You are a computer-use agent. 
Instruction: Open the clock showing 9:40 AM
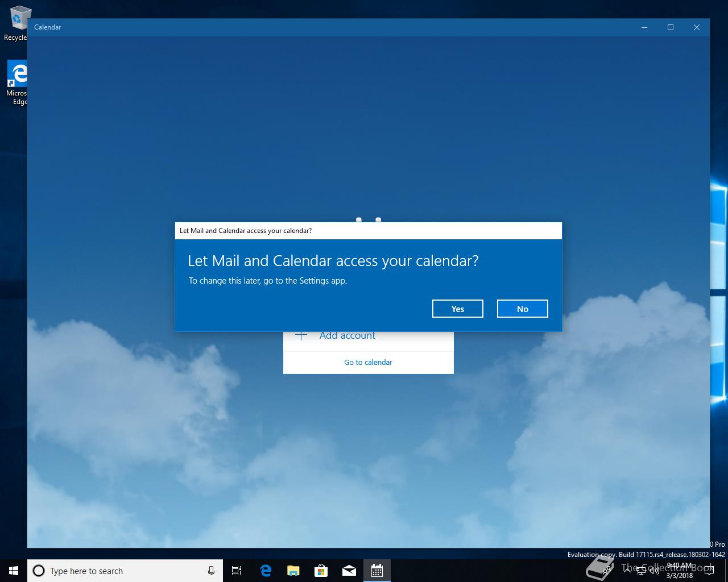(x=680, y=571)
